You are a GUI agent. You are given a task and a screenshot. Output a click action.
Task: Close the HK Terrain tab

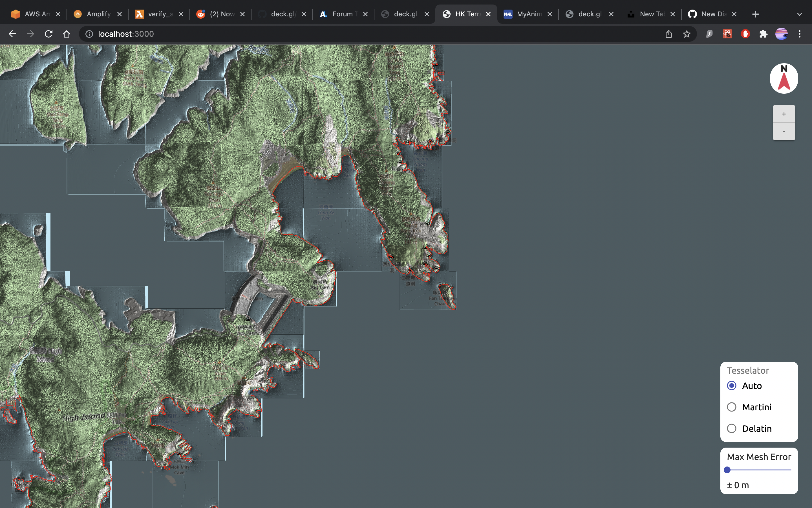point(488,14)
